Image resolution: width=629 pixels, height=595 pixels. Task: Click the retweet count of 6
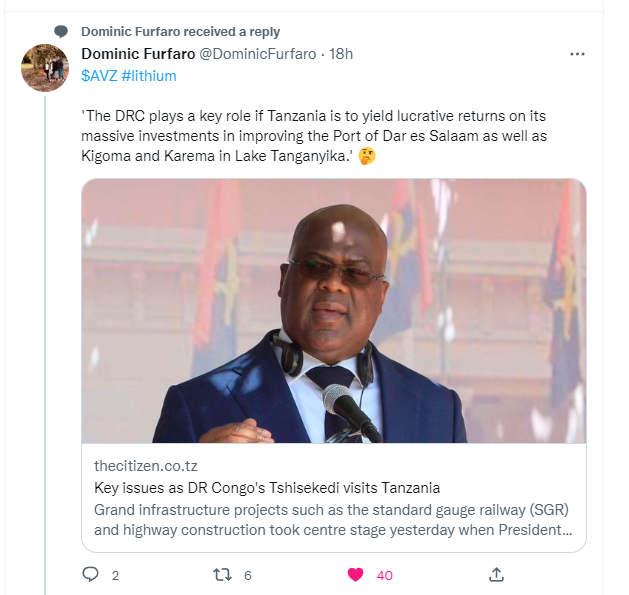[247, 575]
